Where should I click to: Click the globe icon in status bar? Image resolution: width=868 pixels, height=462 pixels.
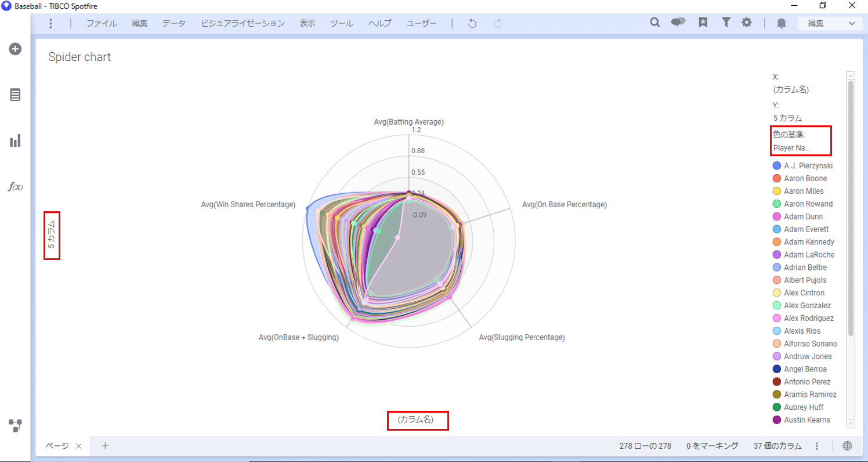pyautogui.click(x=847, y=446)
